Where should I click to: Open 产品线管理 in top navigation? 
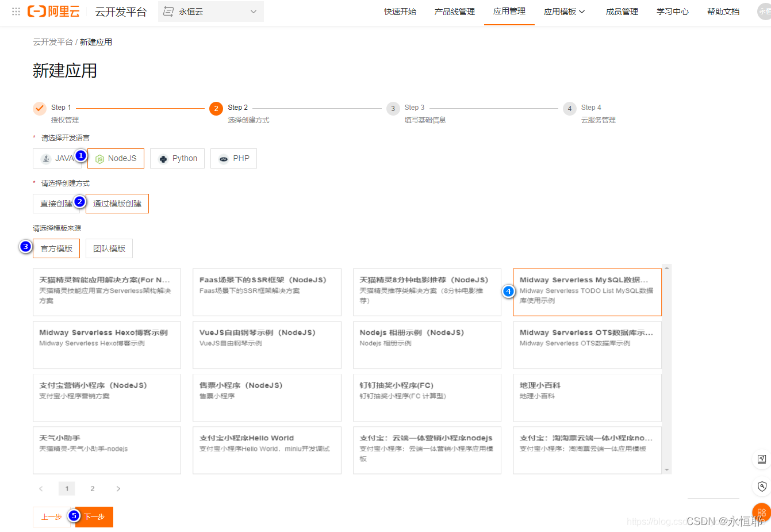click(x=455, y=12)
